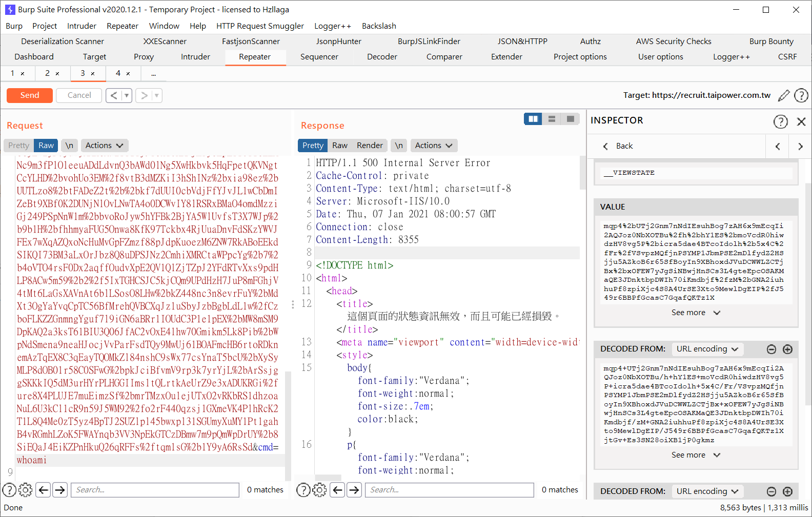This screenshot has width=812, height=517.
Task: Select side-by-side request/response layout icon
Action: pos(533,119)
